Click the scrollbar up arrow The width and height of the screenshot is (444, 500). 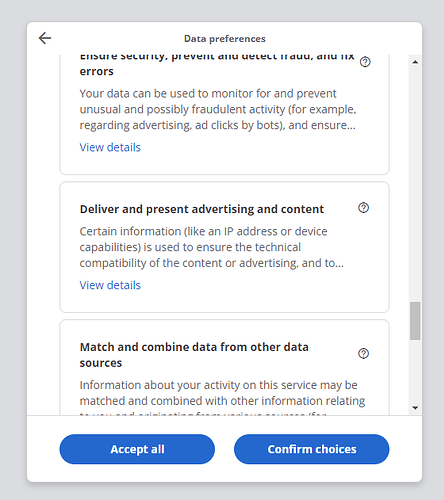(x=415, y=62)
